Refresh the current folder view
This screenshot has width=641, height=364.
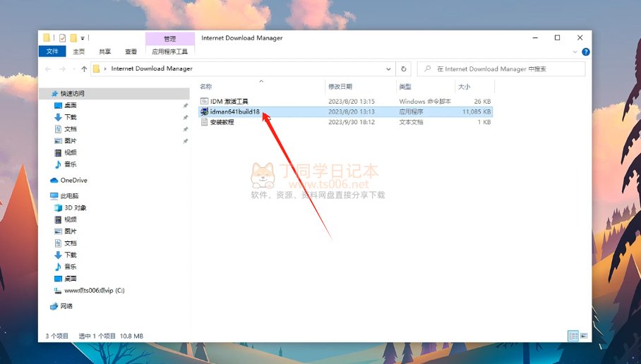point(404,69)
